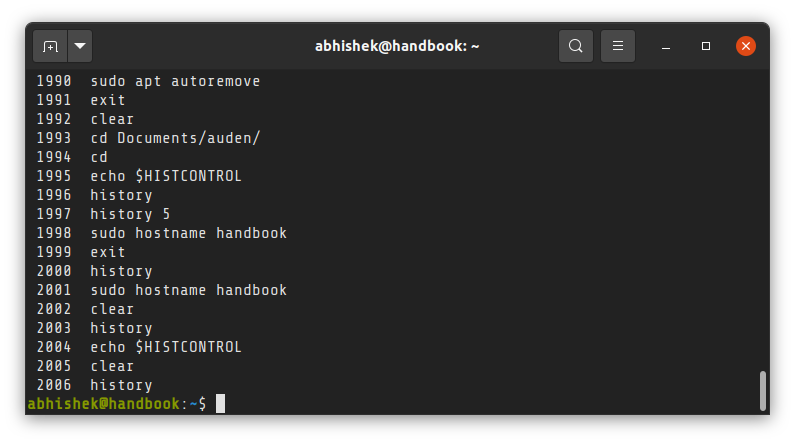Minimize the terminal window
This screenshot has width=795, height=443.
click(666, 47)
